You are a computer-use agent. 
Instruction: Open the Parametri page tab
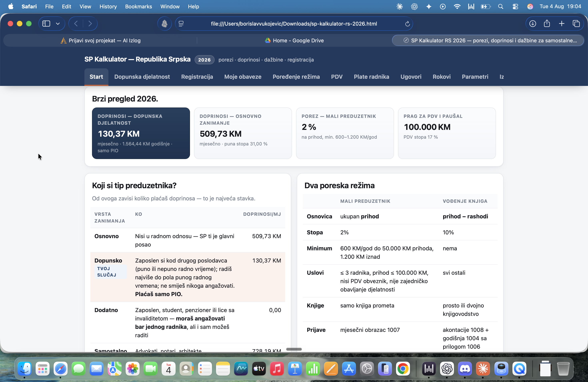click(x=475, y=77)
